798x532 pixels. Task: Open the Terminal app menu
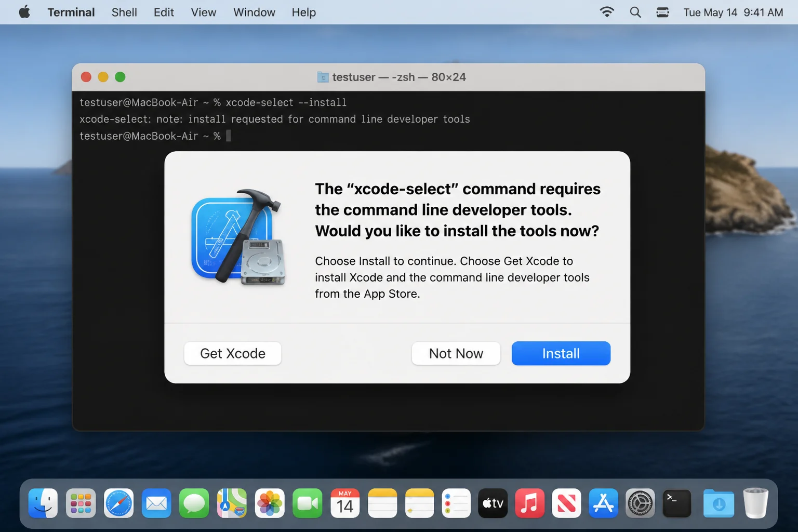click(x=71, y=12)
